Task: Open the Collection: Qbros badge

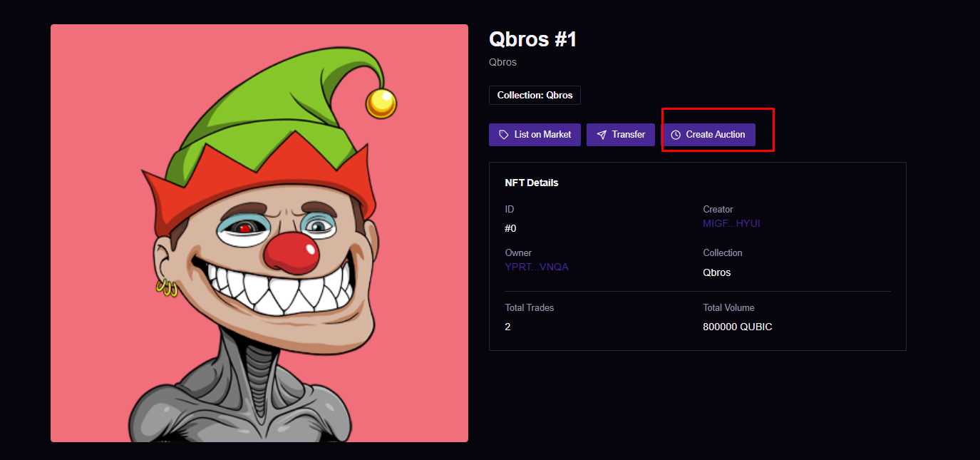Action: click(535, 96)
